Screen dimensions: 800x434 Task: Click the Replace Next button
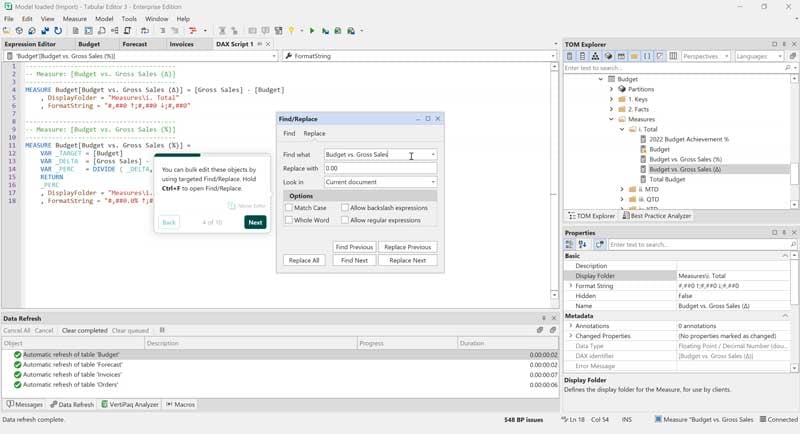[408, 260]
